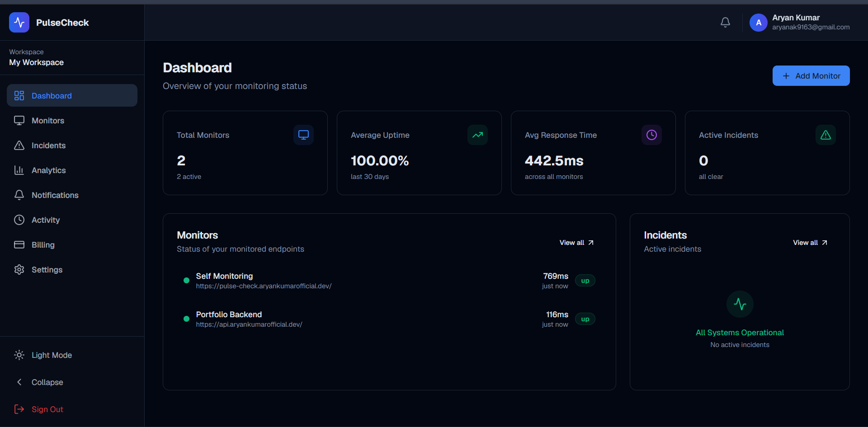Click the Billing card icon in sidebar
868x427 pixels.
tap(19, 244)
